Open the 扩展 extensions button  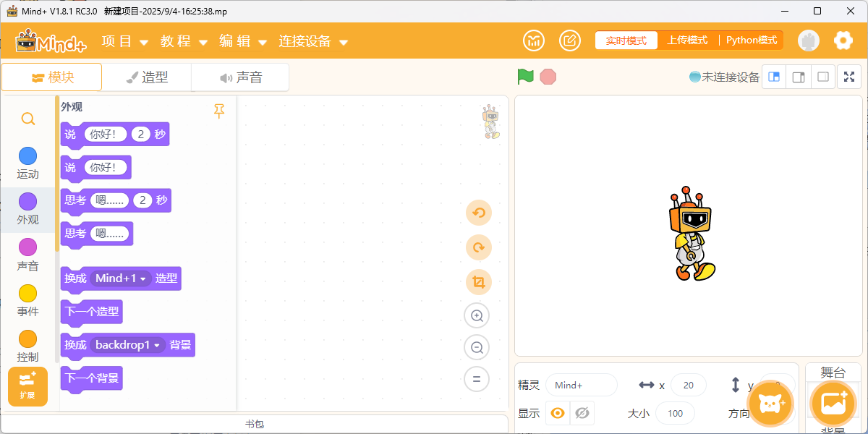(x=27, y=386)
